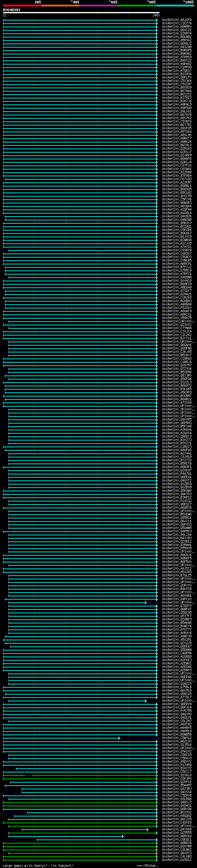Click the UniRef100_Q90YR5 label
Image resolution: width=197 pixels, height=868 pixels.
pyautogui.click(x=176, y=419)
